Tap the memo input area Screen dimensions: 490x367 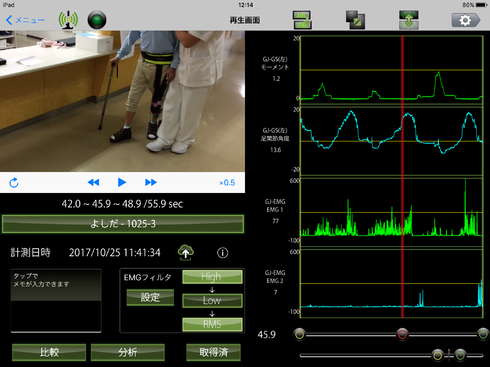tap(56, 301)
